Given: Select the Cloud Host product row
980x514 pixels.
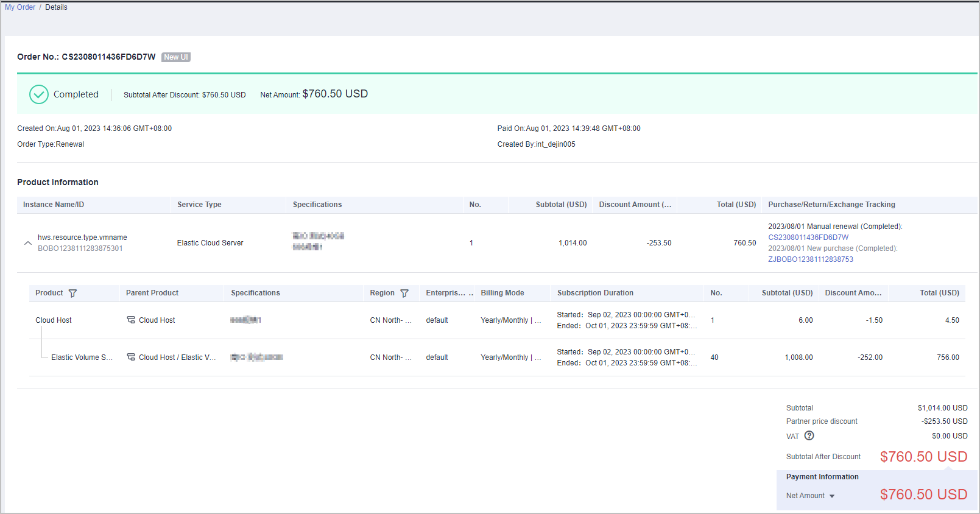Looking at the screenshot, I should pos(54,320).
